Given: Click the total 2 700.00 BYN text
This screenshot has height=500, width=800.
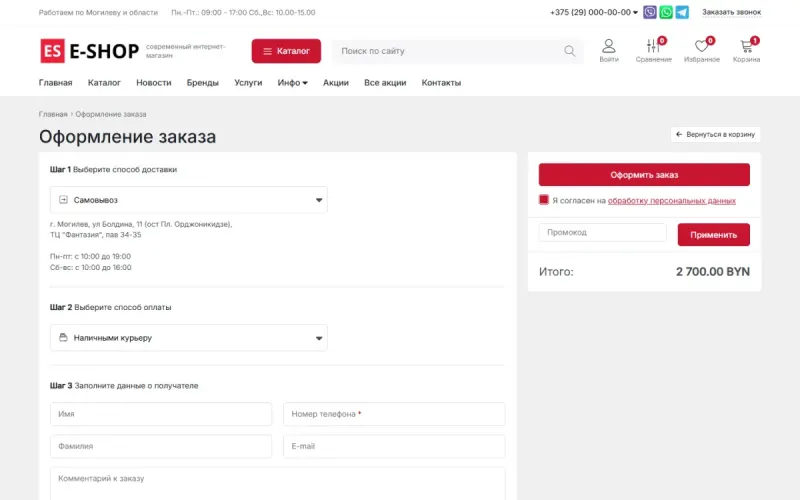Looking at the screenshot, I should click(x=713, y=271).
